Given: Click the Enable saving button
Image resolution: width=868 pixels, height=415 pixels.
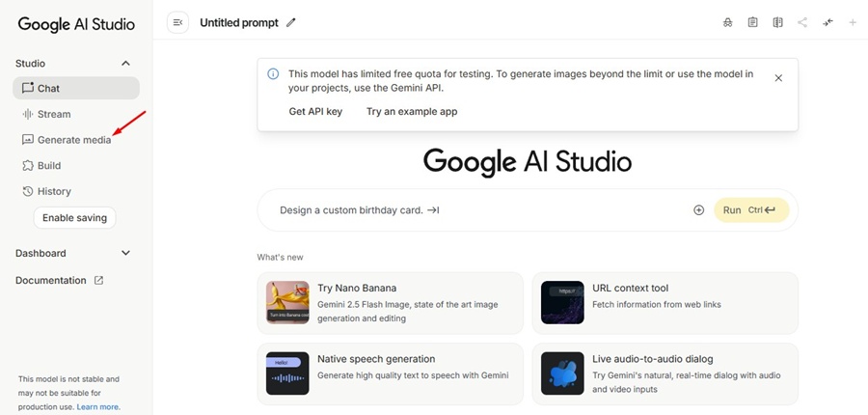Looking at the screenshot, I should (74, 218).
